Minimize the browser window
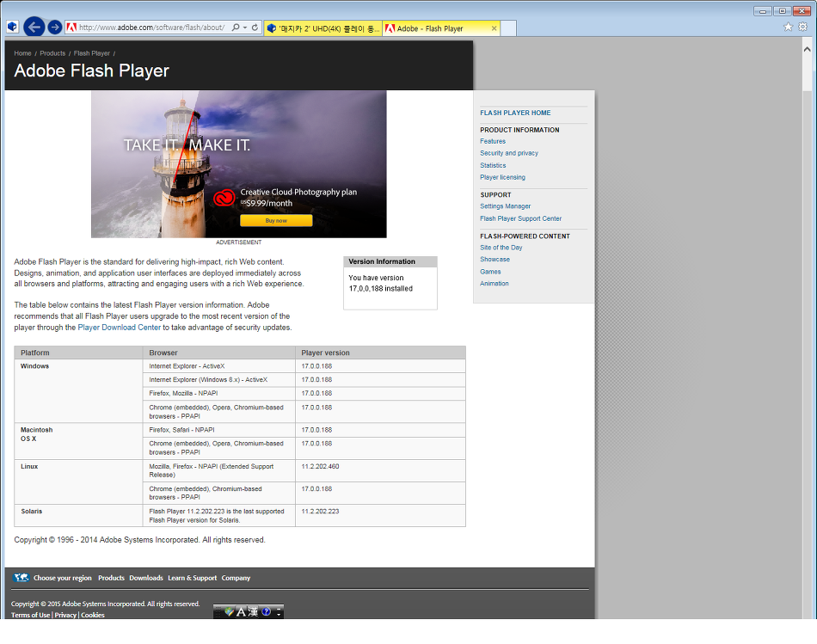The image size is (817, 644). point(762,11)
